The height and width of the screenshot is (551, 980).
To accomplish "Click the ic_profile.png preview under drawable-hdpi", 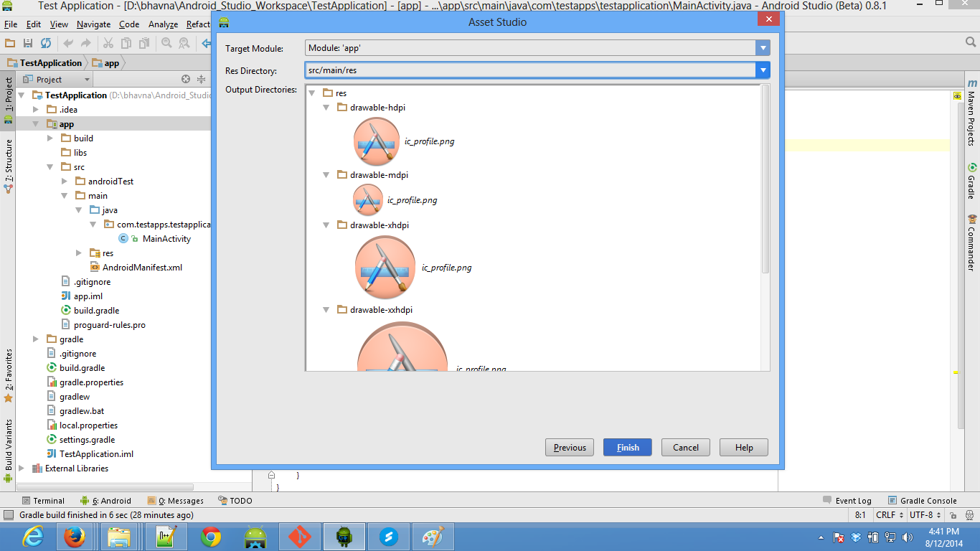I will click(376, 141).
